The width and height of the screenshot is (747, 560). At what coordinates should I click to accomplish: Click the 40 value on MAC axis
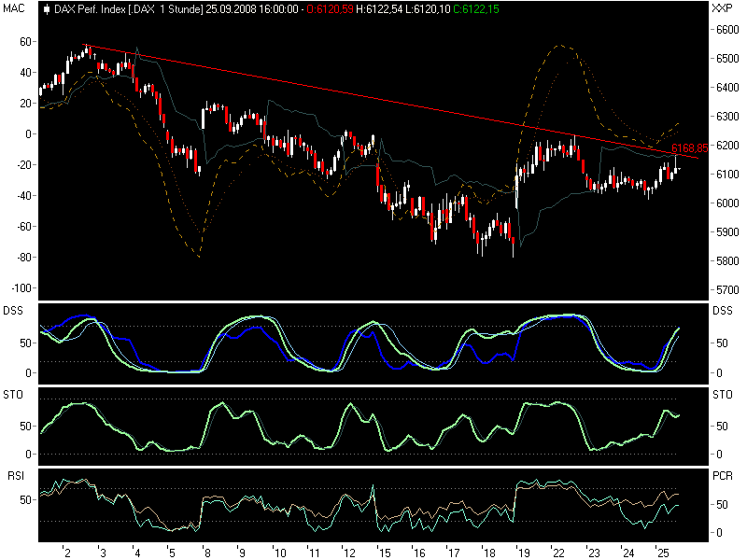tap(25, 73)
